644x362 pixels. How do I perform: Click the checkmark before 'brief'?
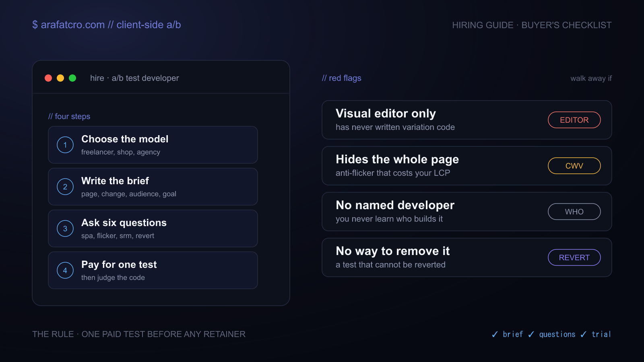pos(495,334)
